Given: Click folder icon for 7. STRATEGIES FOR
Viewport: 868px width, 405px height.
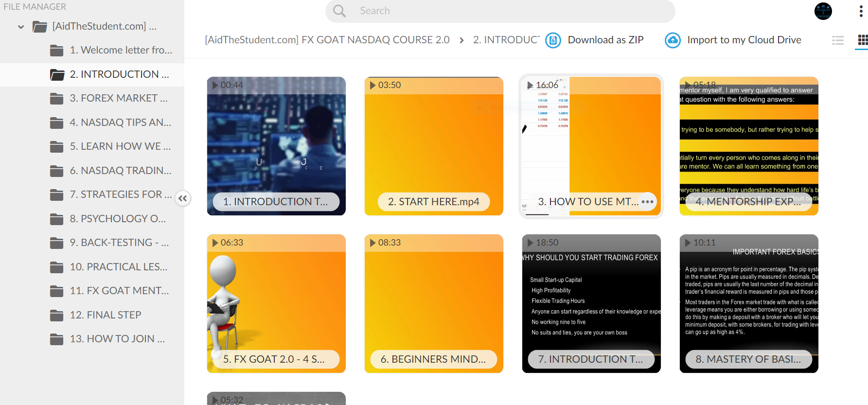Looking at the screenshot, I should [x=57, y=195].
